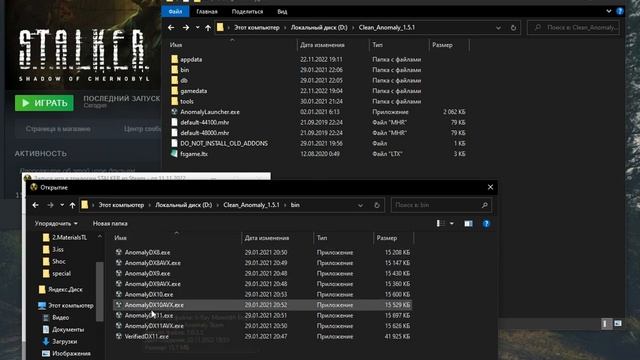The height and width of the screenshot is (360, 640).
Task: Click the green ИГРАТЬ button in Steam
Action: pyautogui.click(x=44, y=103)
